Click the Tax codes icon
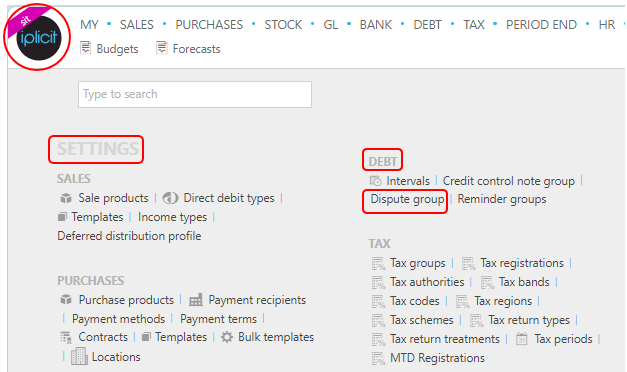Image resolution: width=627 pixels, height=372 pixels. point(378,302)
